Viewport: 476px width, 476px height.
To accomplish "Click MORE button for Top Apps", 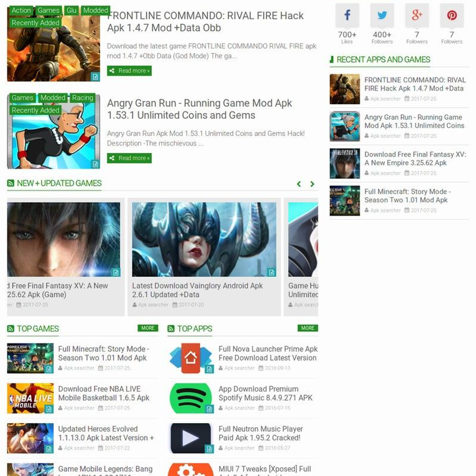I will (308, 328).
